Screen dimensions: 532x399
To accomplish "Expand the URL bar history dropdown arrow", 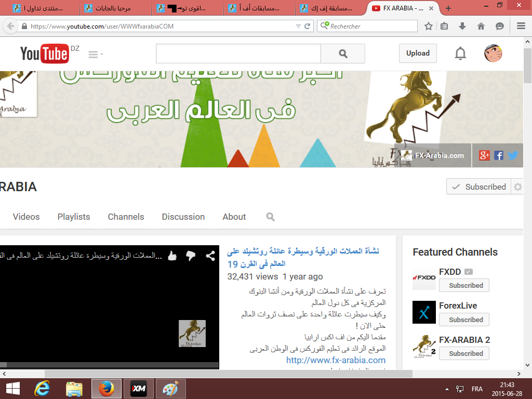I will (x=298, y=26).
